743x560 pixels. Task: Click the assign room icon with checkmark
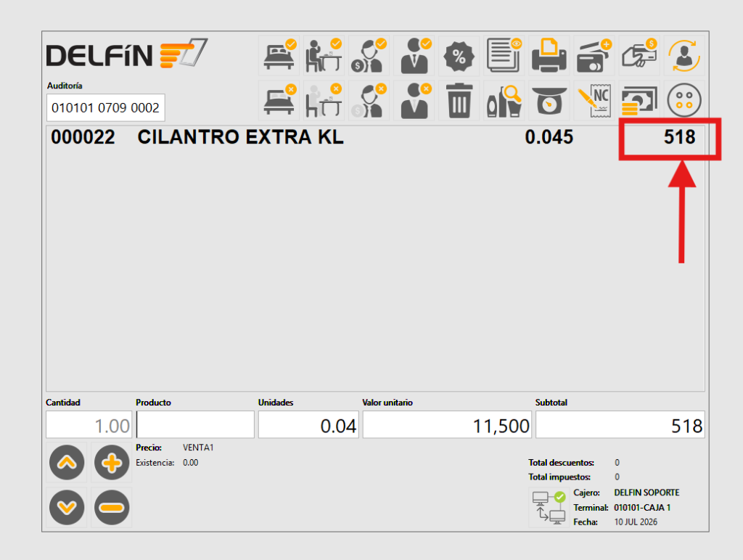click(279, 56)
